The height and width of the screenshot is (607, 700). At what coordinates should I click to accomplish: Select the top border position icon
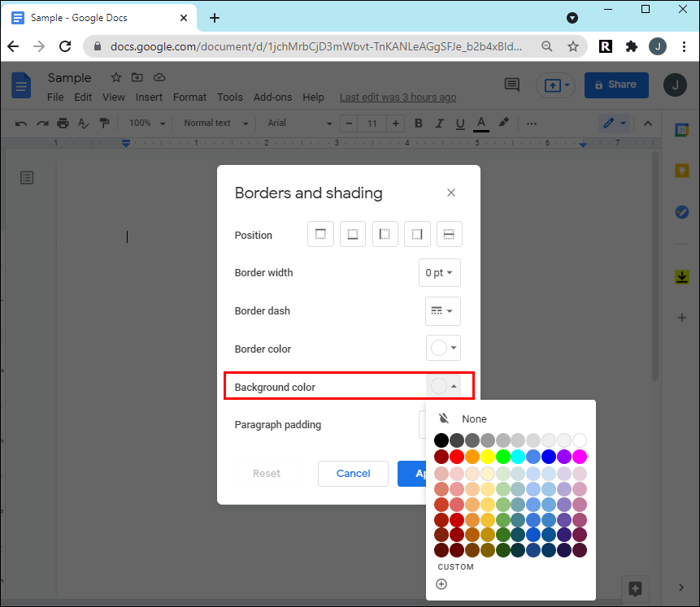pyautogui.click(x=320, y=235)
